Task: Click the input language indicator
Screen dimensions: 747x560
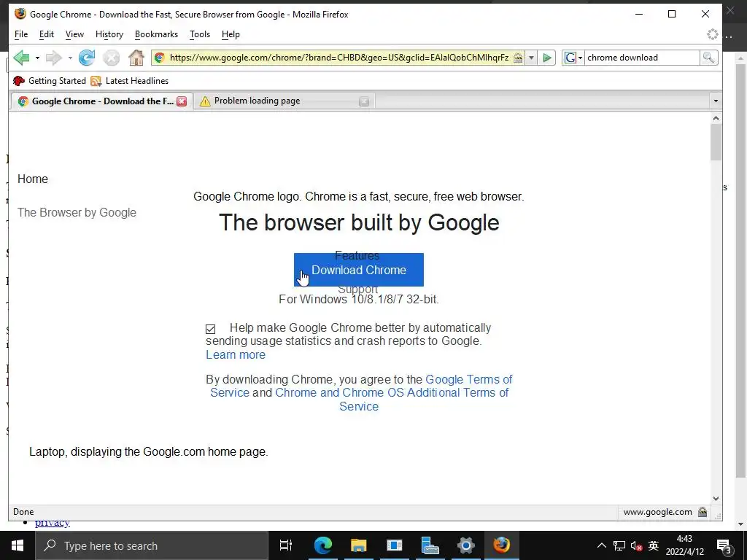Action: click(654, 545)
